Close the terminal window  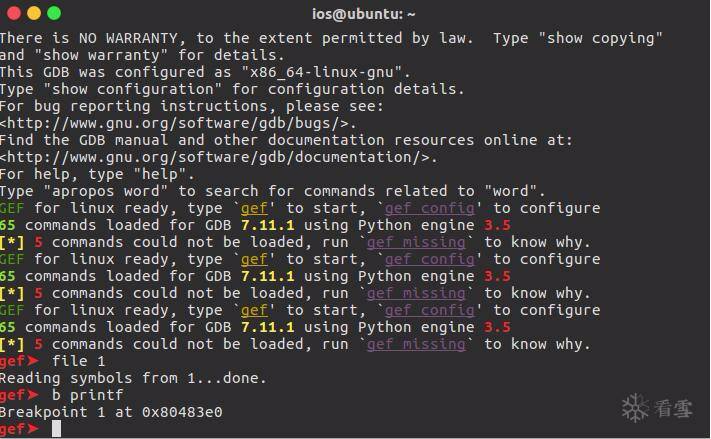[13, 13]
